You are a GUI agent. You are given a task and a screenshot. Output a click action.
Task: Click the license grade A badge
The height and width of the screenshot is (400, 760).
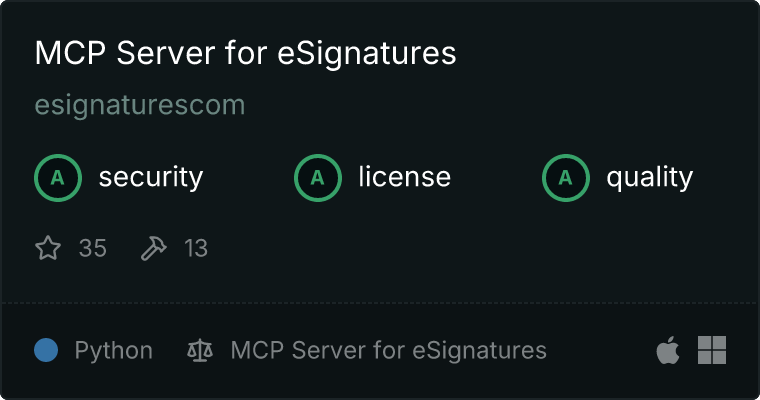pos(317,178)
